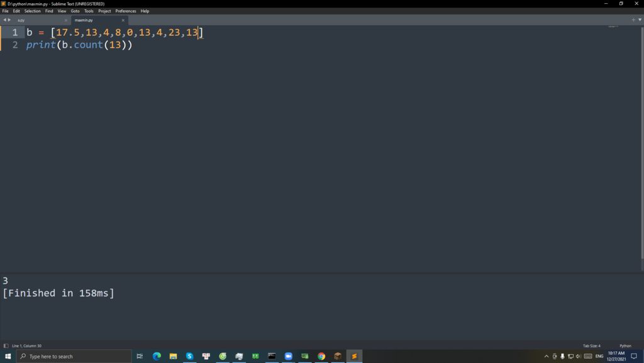Image resolution: width=644 pixels, height=363 pixels.
Task: Click the microphone tray icon
Action: click(x=562, y=356)
